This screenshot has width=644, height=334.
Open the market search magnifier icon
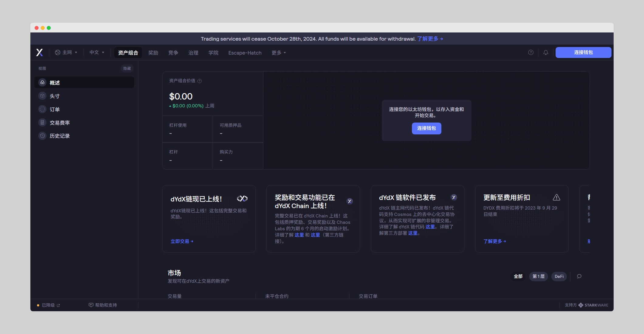click(x=579, y=276)
